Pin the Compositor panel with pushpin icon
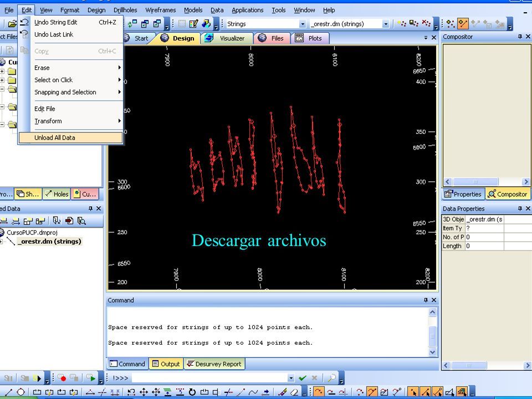This screenshot has width=532, height=399. pos(520,37)
